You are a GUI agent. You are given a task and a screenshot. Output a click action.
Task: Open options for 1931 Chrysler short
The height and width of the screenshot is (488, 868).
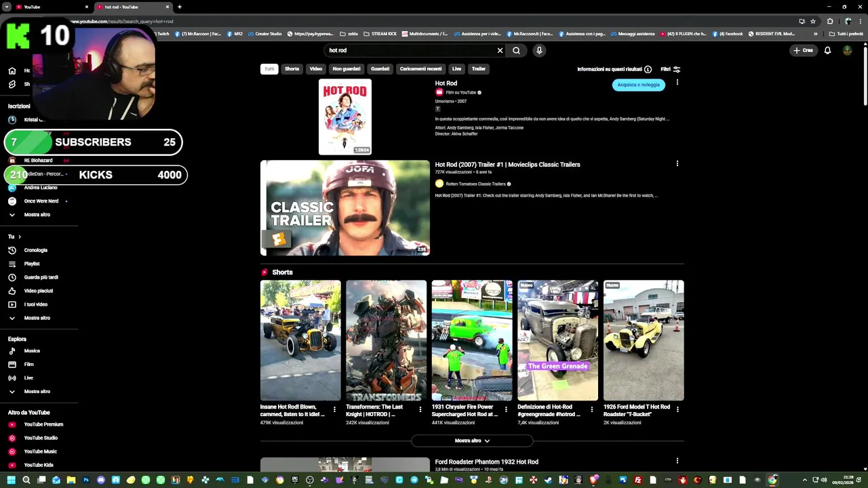pos(506,409)
